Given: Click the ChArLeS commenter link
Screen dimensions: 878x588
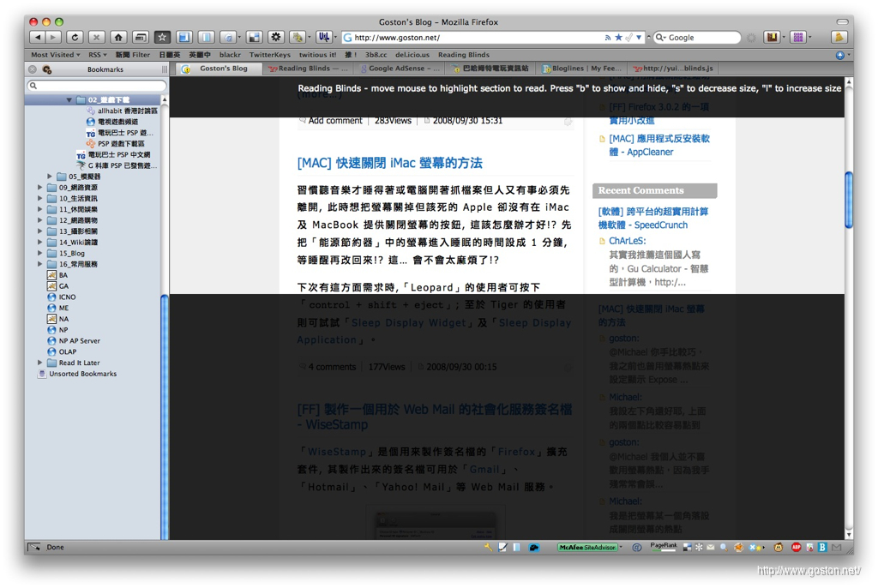Looking at the screenshot, I should point(627,241).
